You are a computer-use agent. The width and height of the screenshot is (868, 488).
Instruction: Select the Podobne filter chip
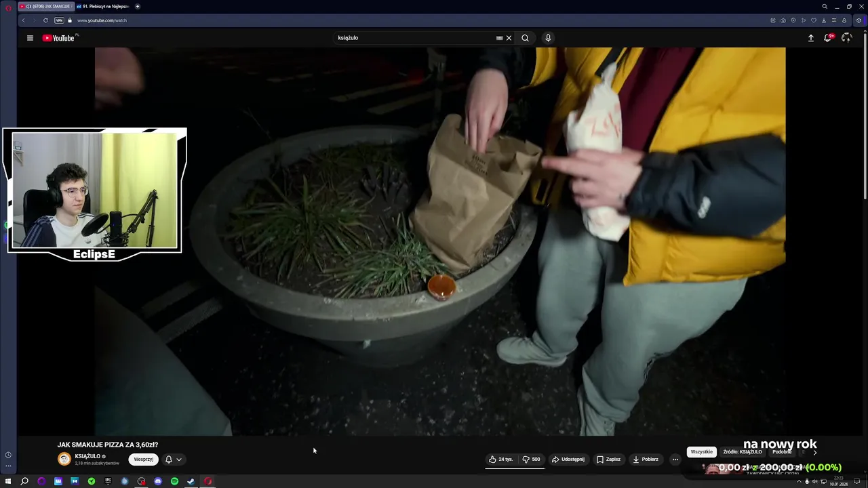(x=782, y=451)
